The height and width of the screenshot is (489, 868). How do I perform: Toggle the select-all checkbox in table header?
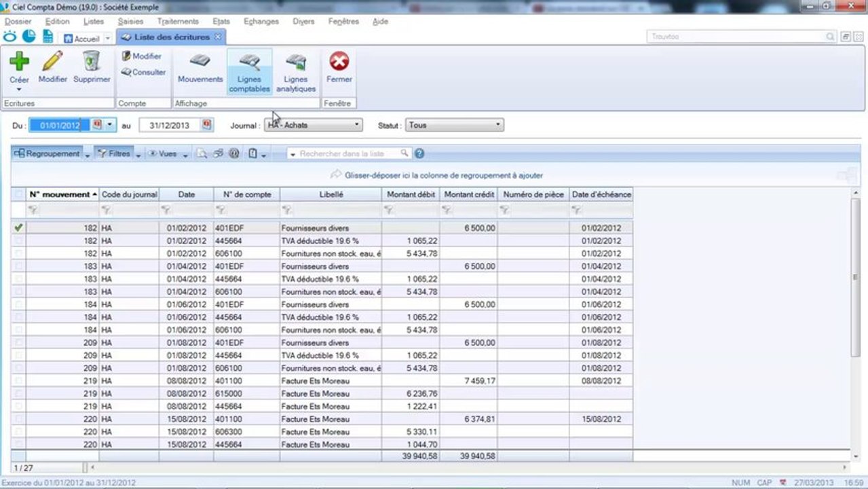coord(18,195)
